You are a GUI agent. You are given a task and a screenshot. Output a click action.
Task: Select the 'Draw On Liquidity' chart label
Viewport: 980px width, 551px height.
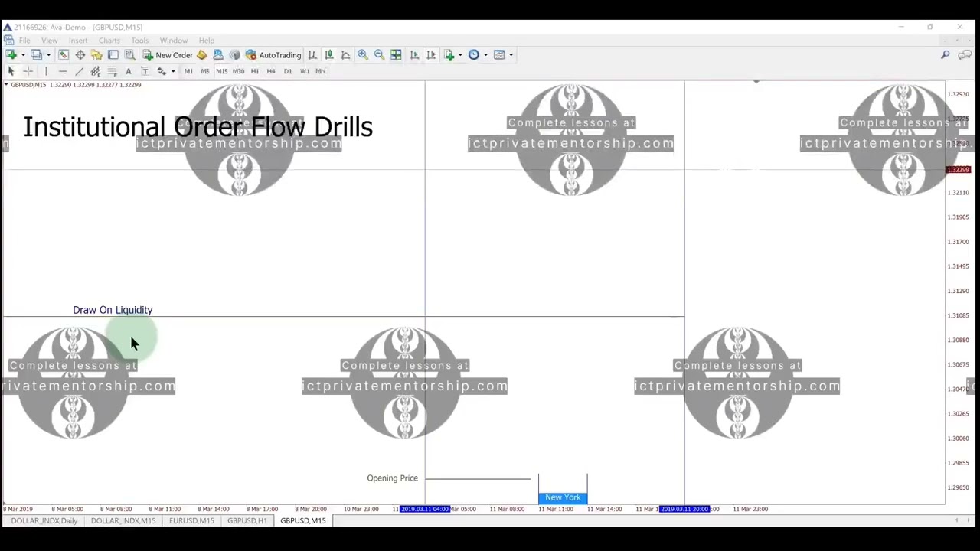point(113,310)
